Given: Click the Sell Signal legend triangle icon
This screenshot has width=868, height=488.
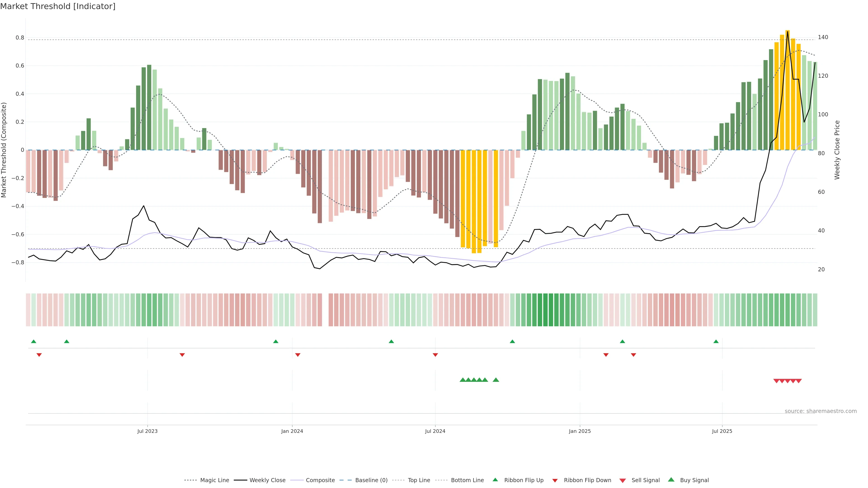Looking at the screenshot, I should pyautogui.click(x=622, y=480).
